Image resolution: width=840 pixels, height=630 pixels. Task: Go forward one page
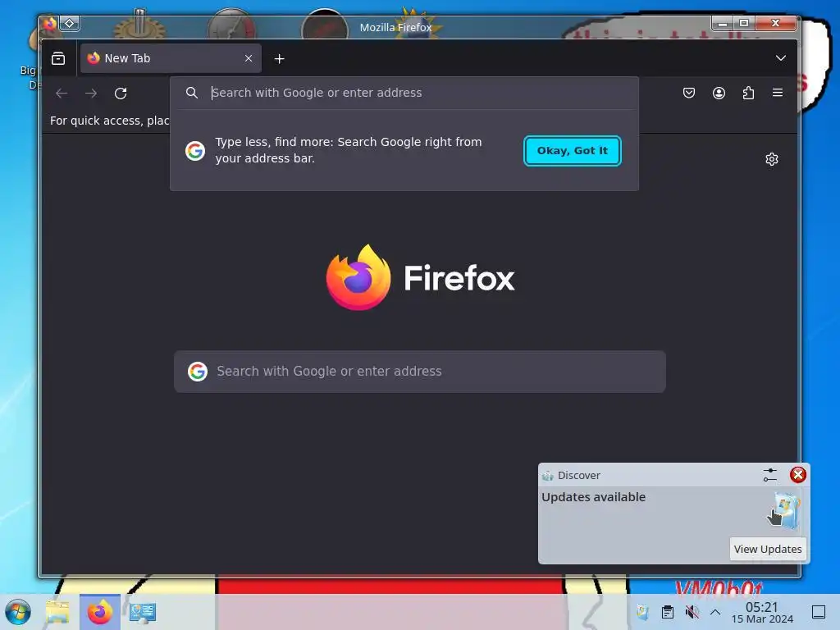(91, 94)
